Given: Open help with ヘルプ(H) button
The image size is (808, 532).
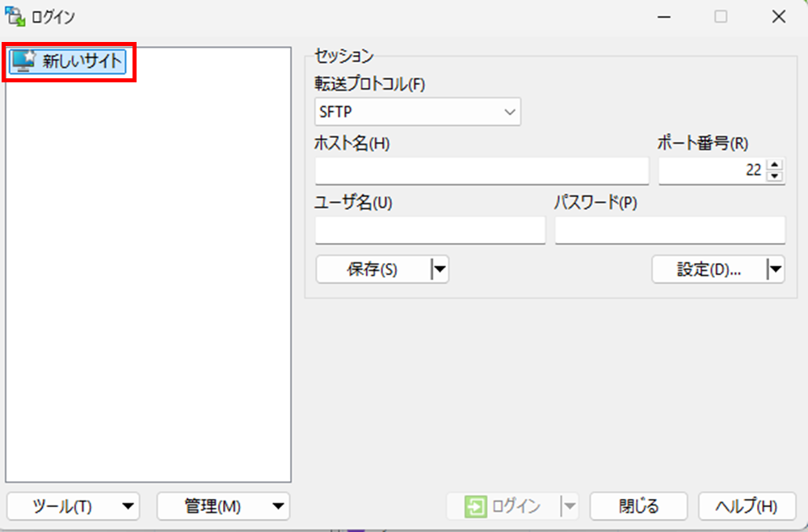Looking at the screenshot, I should point(746,506).
